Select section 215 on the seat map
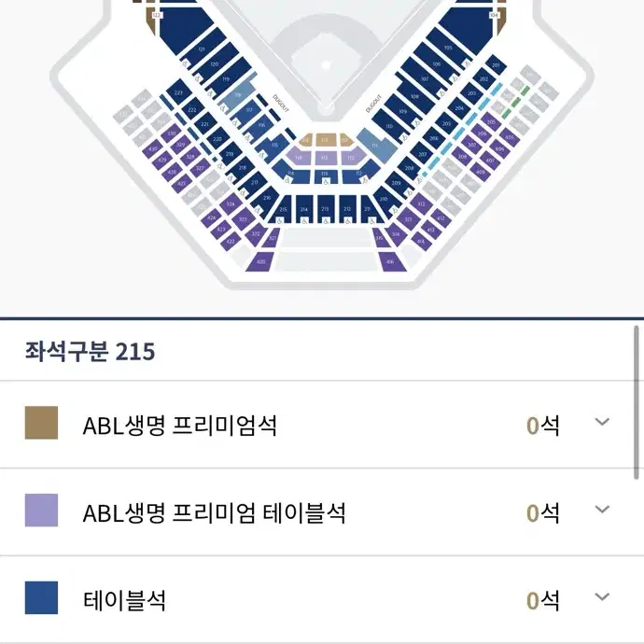 pos(283,207)
